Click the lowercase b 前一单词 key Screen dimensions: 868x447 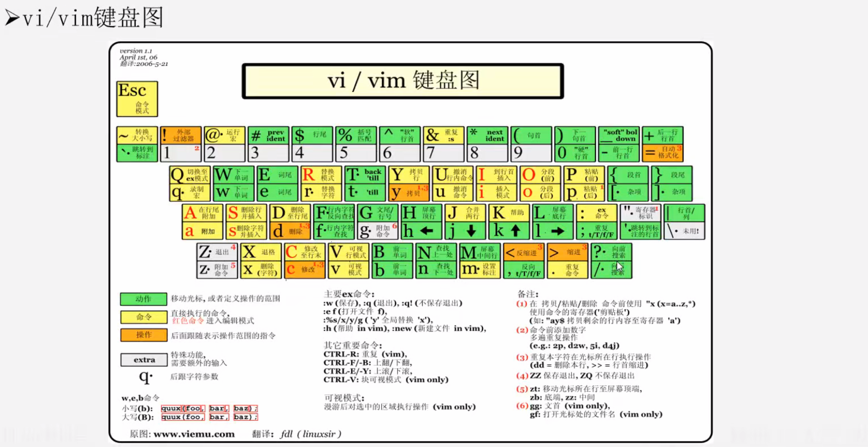tap(392, 270)
